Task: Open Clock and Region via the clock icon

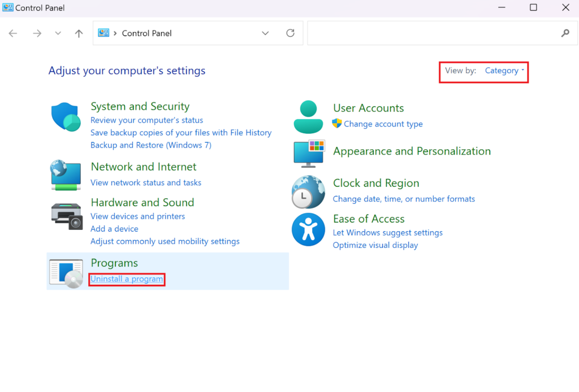Action: 308,191
